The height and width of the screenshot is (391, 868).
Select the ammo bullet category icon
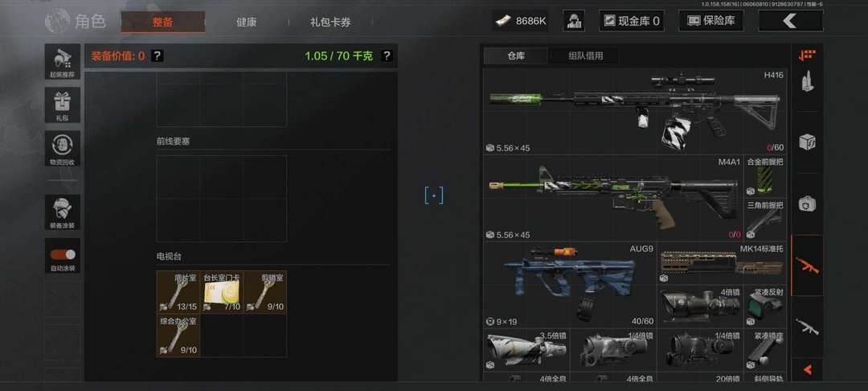[807, 81]
